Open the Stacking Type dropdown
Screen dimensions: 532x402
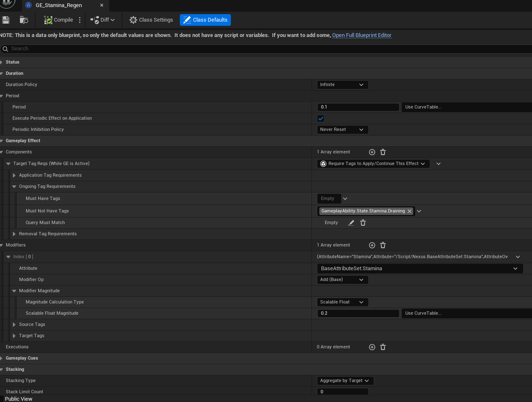(345, 380)
